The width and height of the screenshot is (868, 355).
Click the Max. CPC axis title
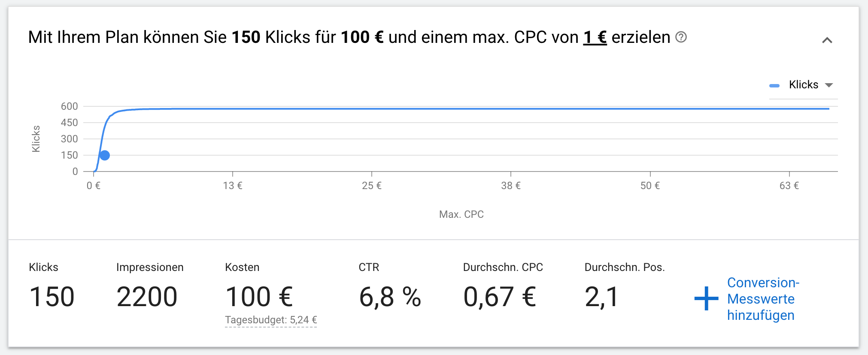pyautogui.click(x=461, y=214)
